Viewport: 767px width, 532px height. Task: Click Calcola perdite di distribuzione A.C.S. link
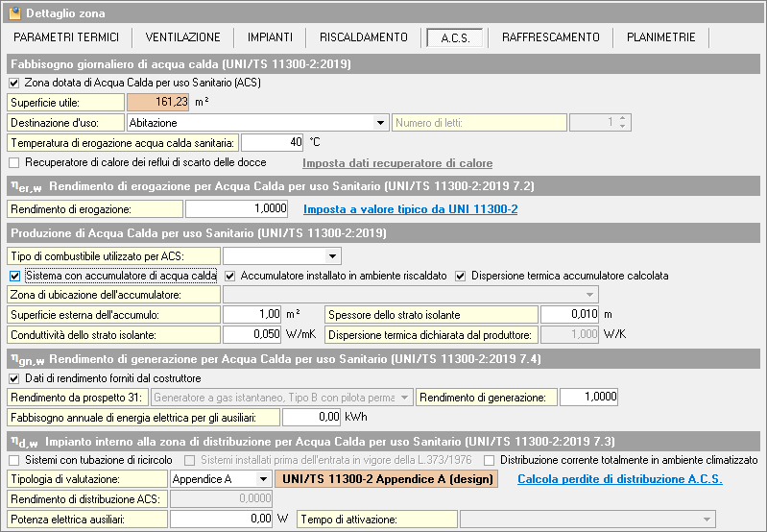tap(619, 479)
